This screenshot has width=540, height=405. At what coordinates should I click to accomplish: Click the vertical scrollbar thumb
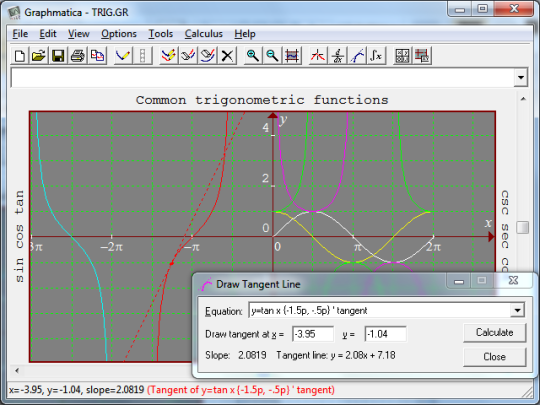(523, 227)
